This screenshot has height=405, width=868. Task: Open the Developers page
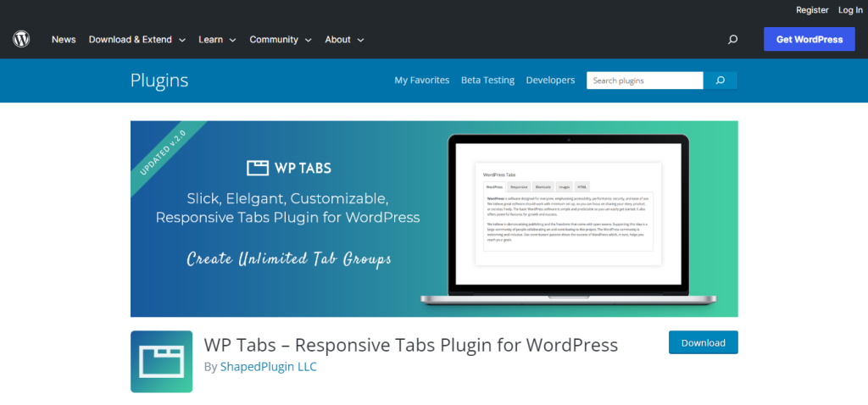(550, 80)
